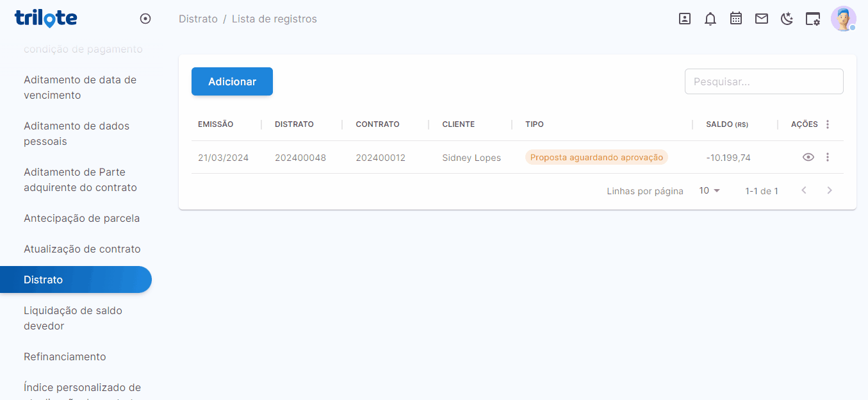Open the rows per page dropdown

click(x=710, y=190)
